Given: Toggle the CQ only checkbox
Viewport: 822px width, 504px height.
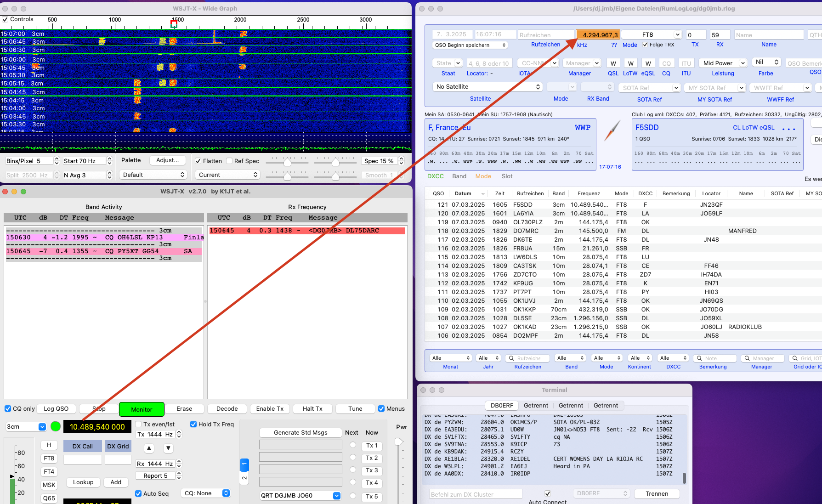Looking at the screenshot, I should 8,408.
